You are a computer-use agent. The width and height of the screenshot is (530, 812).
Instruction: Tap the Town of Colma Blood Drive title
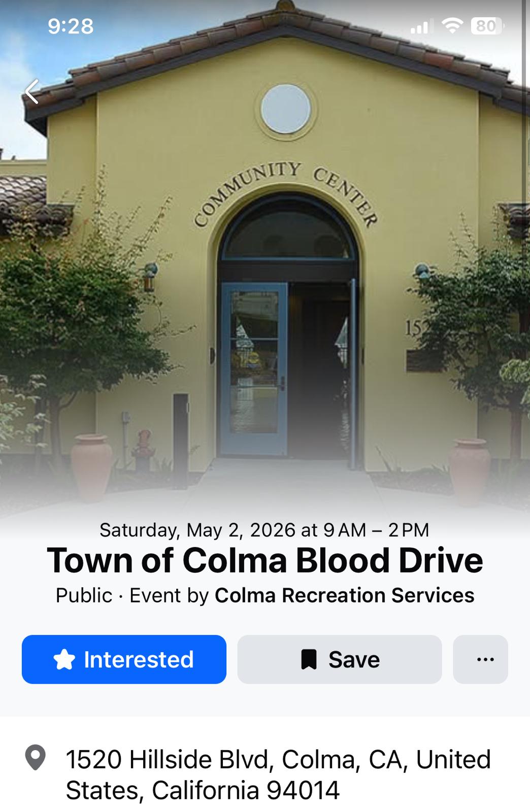(x=265, y=561)
